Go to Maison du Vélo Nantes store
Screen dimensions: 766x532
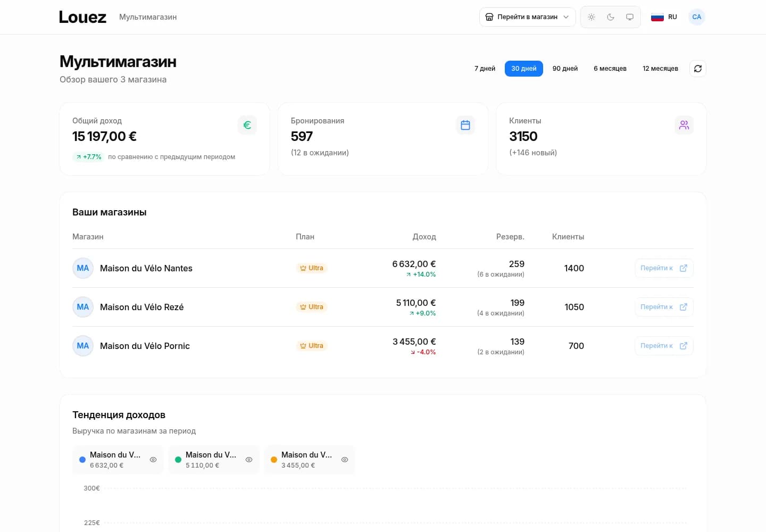[x=664, y=268]
